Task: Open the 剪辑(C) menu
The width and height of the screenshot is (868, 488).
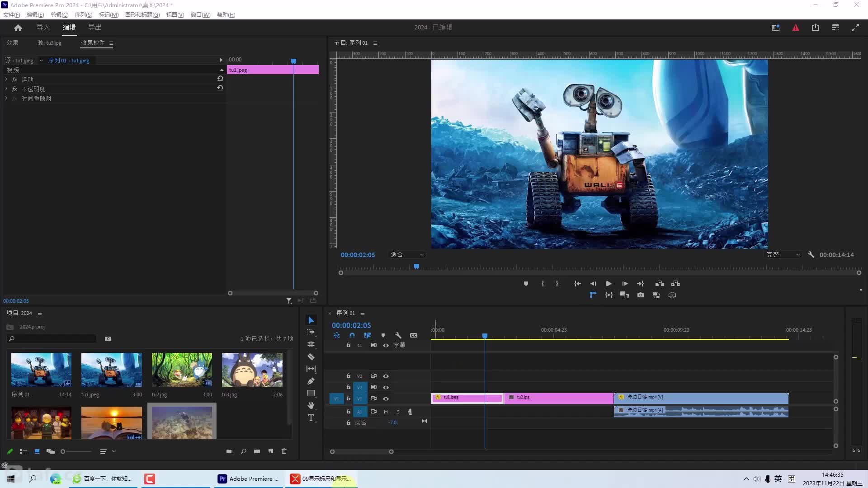Action: pos(59,15)
